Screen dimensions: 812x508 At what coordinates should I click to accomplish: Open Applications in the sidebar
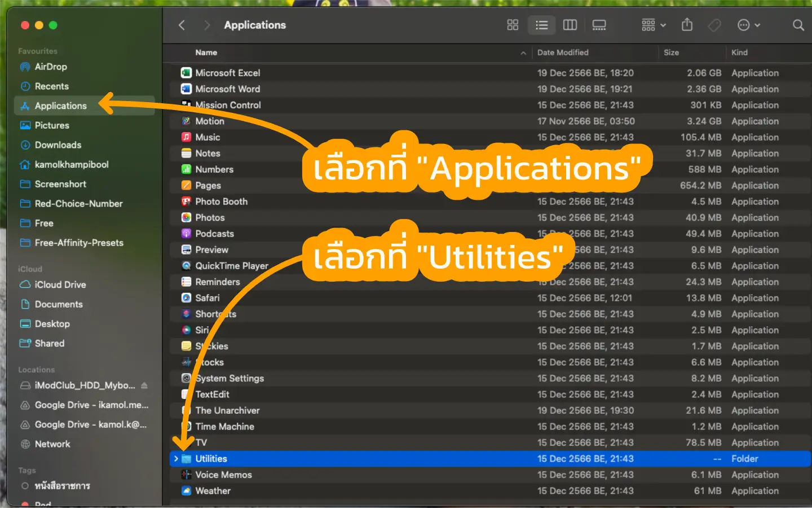84,106
